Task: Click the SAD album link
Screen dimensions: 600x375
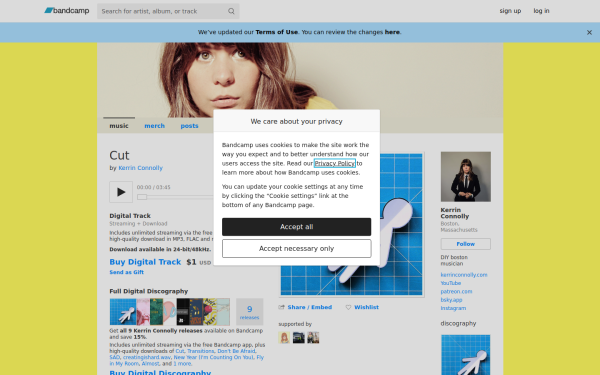Action: pyautogui.click(x=114, y=357)
